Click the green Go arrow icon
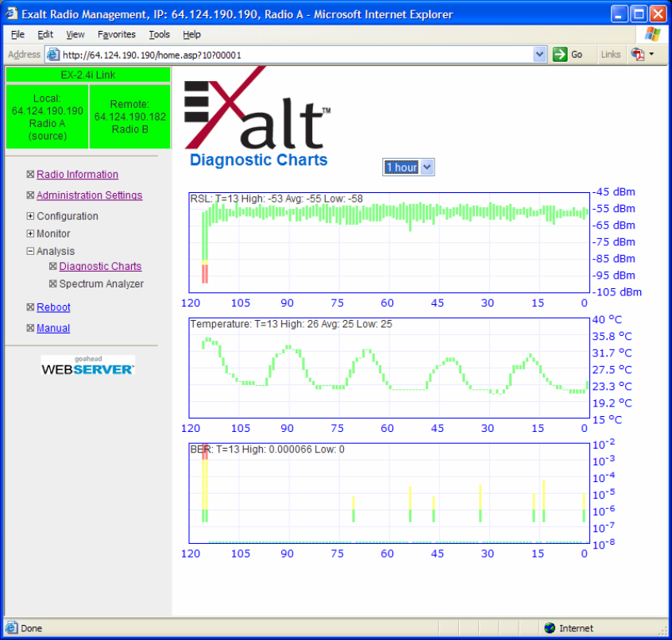 [x=560, y=55]
